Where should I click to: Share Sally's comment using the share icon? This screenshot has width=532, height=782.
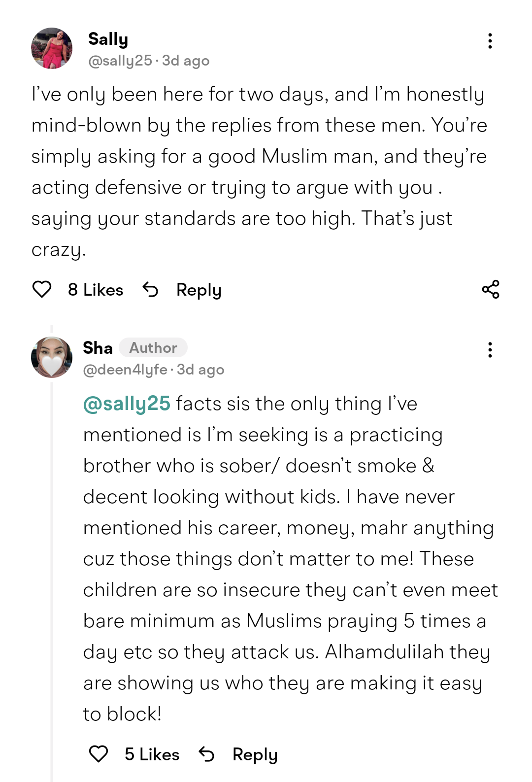click(x=491, y=289)
